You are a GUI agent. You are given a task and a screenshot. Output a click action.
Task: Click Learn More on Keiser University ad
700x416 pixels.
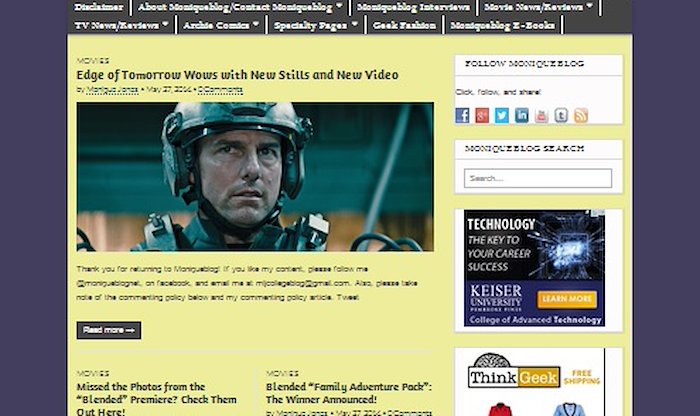[567, 299]
